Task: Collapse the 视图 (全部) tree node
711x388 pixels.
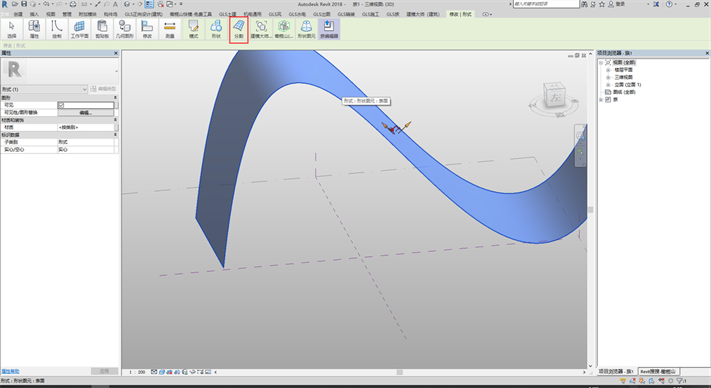Action: (x=601, y=63)
